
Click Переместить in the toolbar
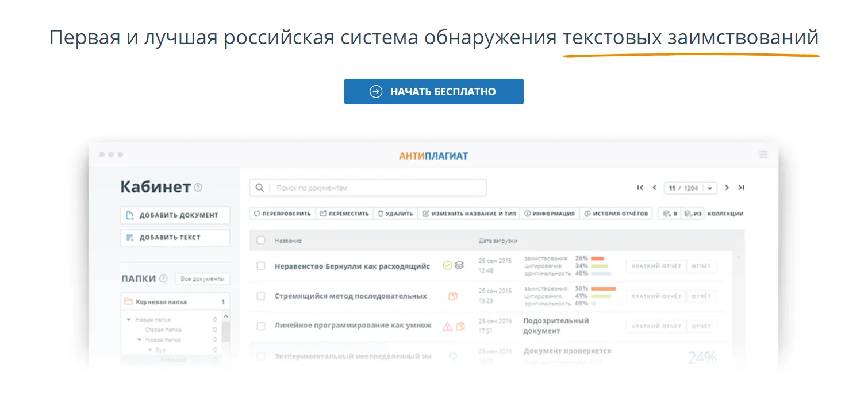(x=344, y=214)
